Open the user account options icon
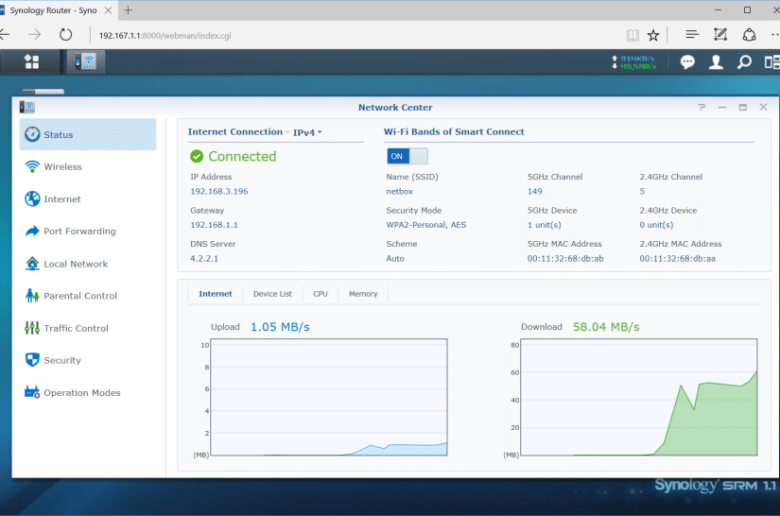Screen dimensions: 780x516 716,62
